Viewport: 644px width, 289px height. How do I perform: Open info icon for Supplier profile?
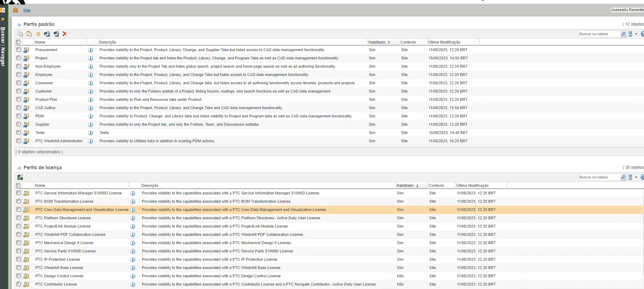tap(91, 125)
